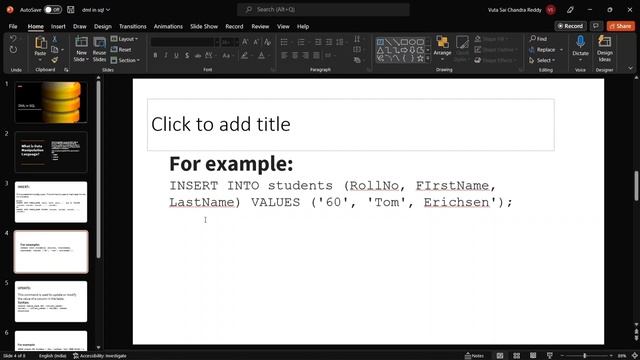The image size is (640, 360).
Task: Switch to the Design tab
Action: pyautogui.click(x=102, y=26)
